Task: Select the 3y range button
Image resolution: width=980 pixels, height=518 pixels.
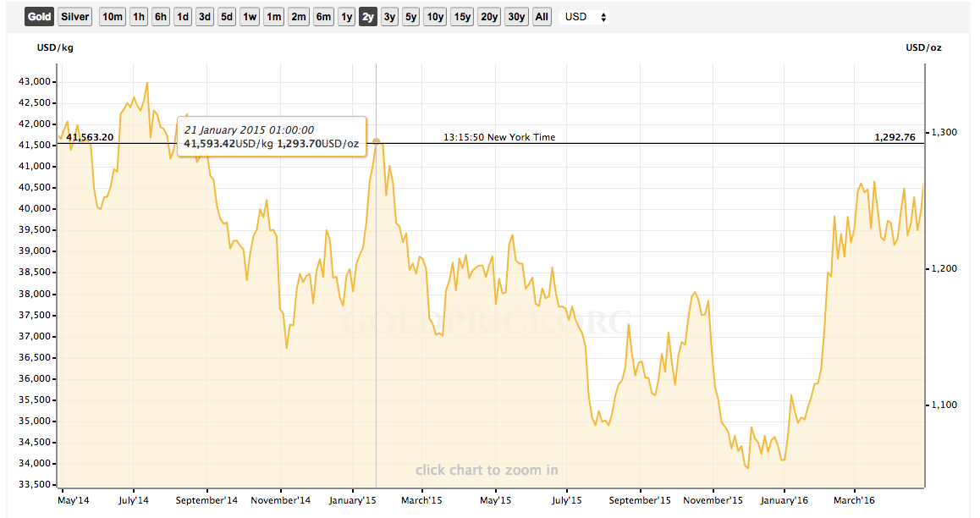Action: click(389, 17)
